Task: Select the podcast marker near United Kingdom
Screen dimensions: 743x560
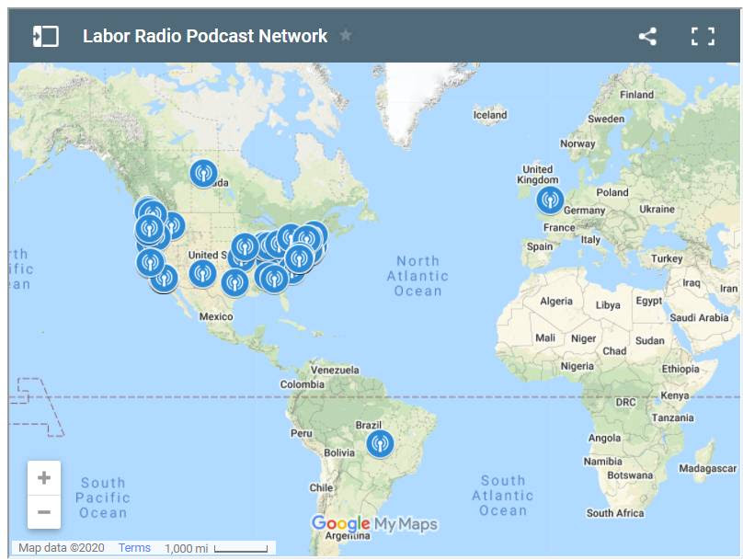Action: coord(550,200)
